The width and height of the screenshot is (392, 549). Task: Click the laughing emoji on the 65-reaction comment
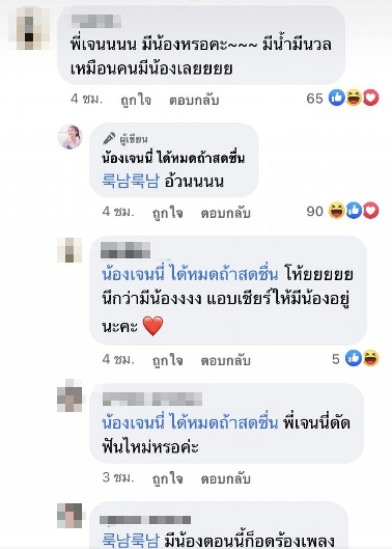click(x=353, y=98)
